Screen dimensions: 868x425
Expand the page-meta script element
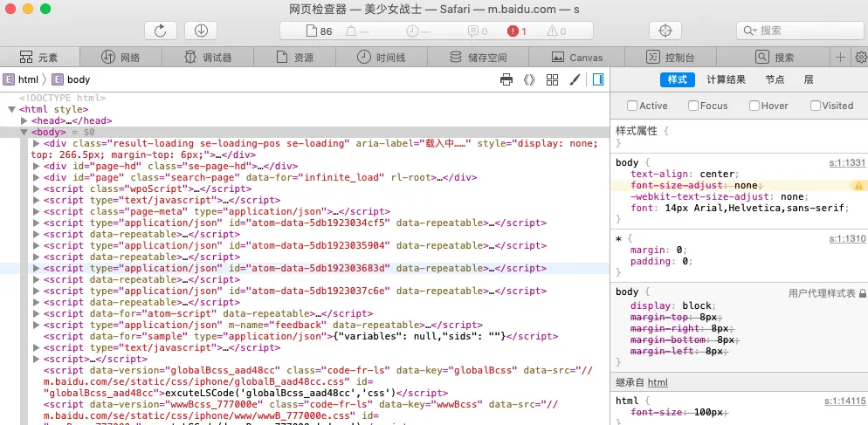37,211
